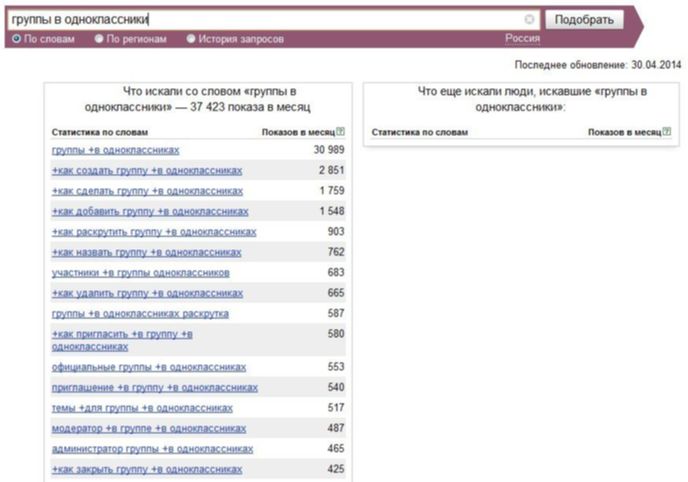688x482 pixels.
Task: Click left table header 'Статистика по словам'
Action: click(x=100, y=132)
